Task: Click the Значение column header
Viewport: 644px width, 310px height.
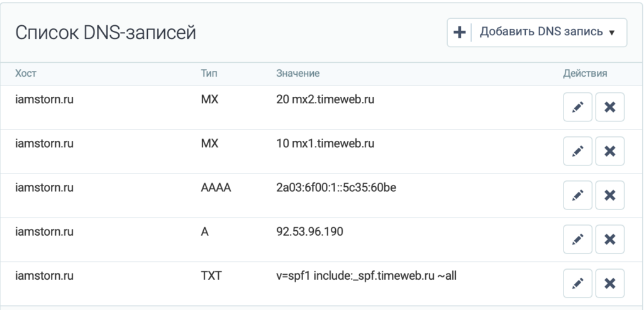Action: point(297,74)
